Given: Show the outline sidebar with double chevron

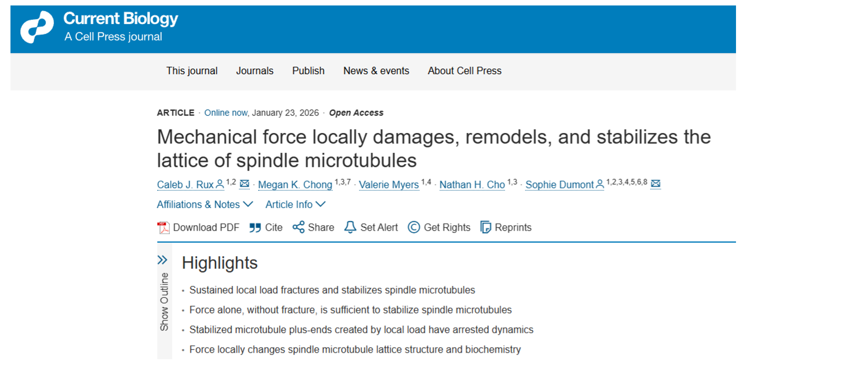Looking at the screenshot, I should click(162, 260).
